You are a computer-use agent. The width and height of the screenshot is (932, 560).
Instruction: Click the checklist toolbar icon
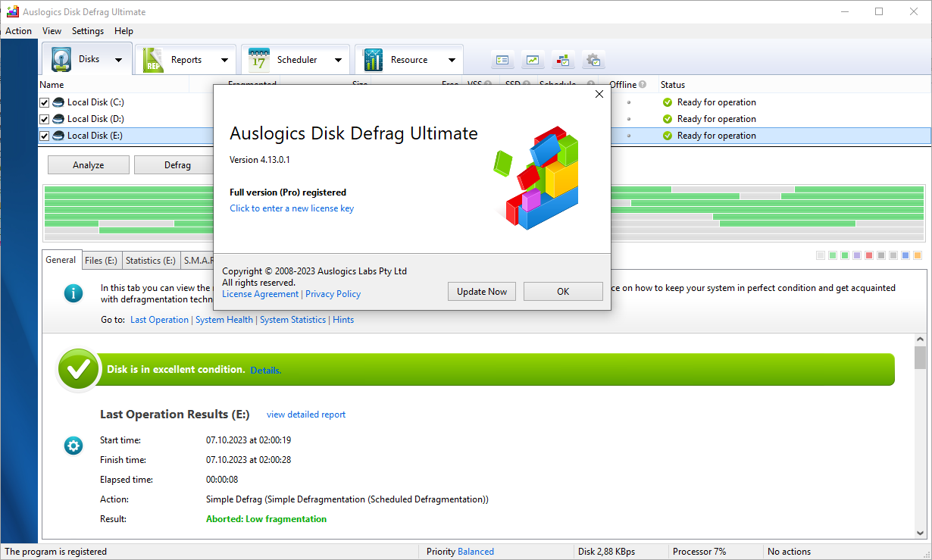coord(502,60)
